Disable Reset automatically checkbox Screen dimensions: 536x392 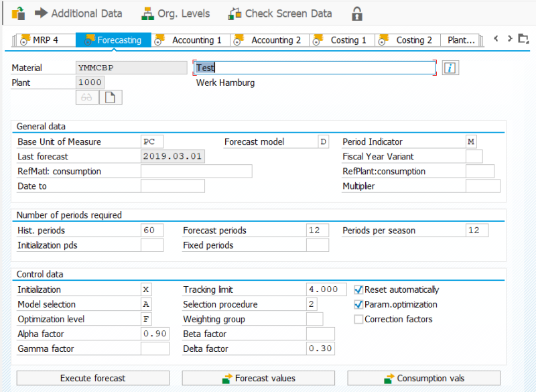pyautogui.click(x=358, y=289)
